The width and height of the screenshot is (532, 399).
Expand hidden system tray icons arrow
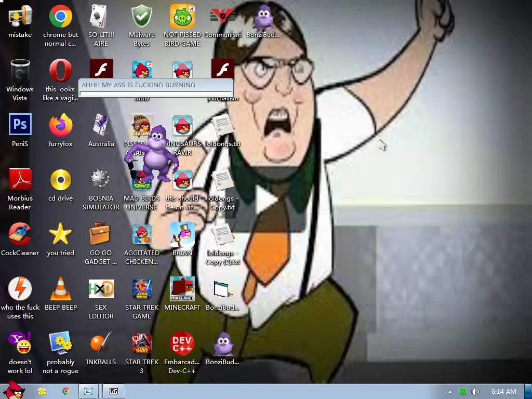pos(450,392)
